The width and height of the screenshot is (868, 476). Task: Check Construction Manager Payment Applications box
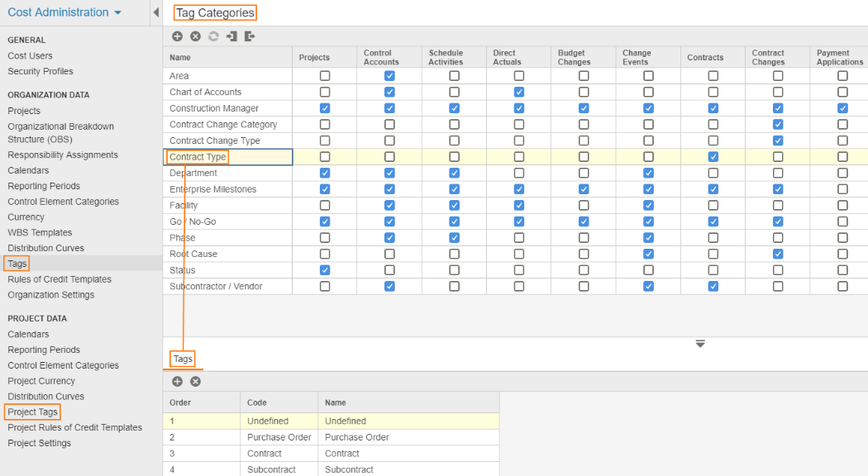(842, 108)
